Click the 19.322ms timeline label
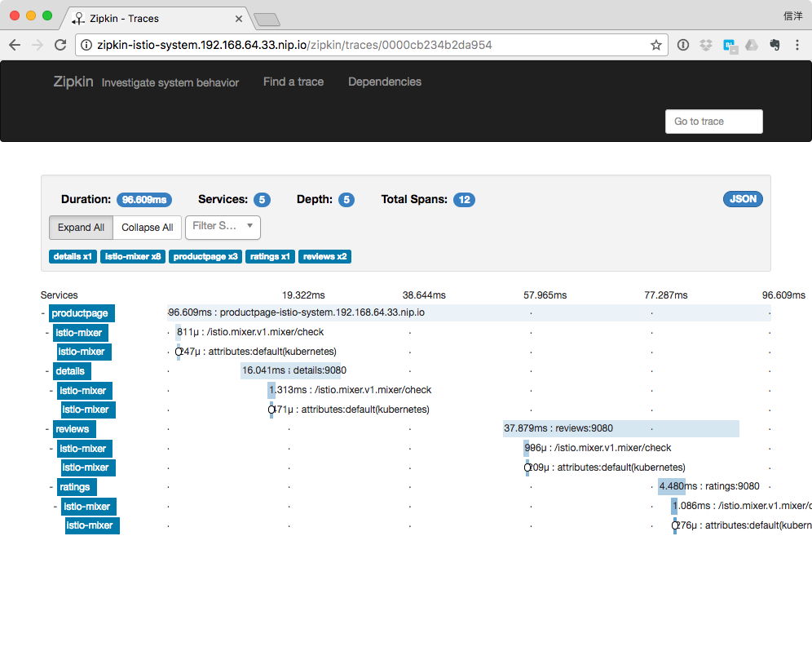 pos(303,295)
